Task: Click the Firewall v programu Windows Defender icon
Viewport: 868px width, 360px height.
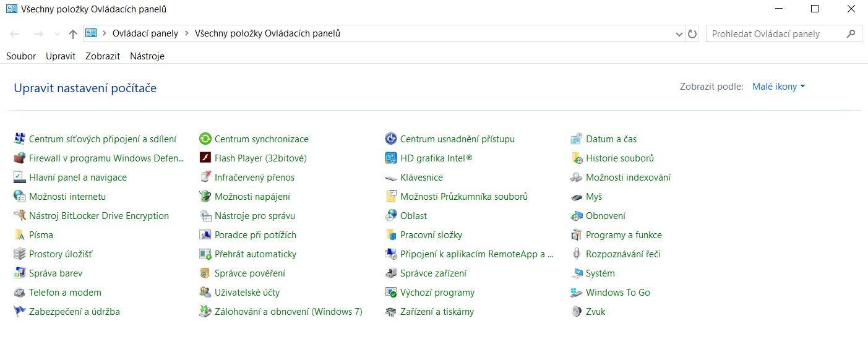Action: click(x=19, y=158)
